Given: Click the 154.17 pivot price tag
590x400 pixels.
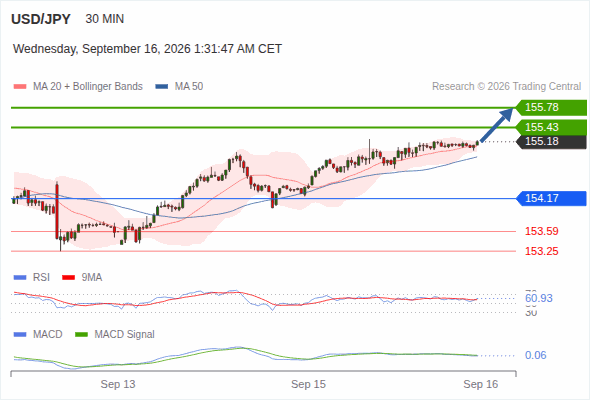Looking at the screenshot, I should pos(551,198).
